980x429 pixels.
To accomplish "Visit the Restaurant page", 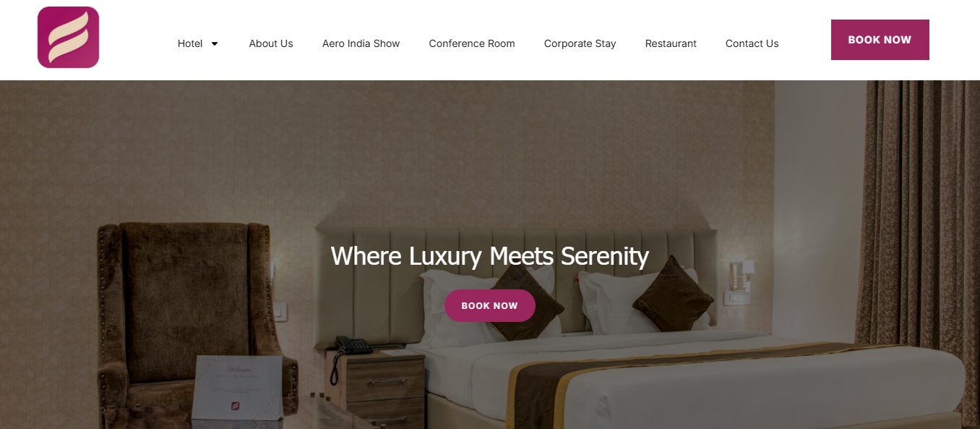I will click(671, 43).
